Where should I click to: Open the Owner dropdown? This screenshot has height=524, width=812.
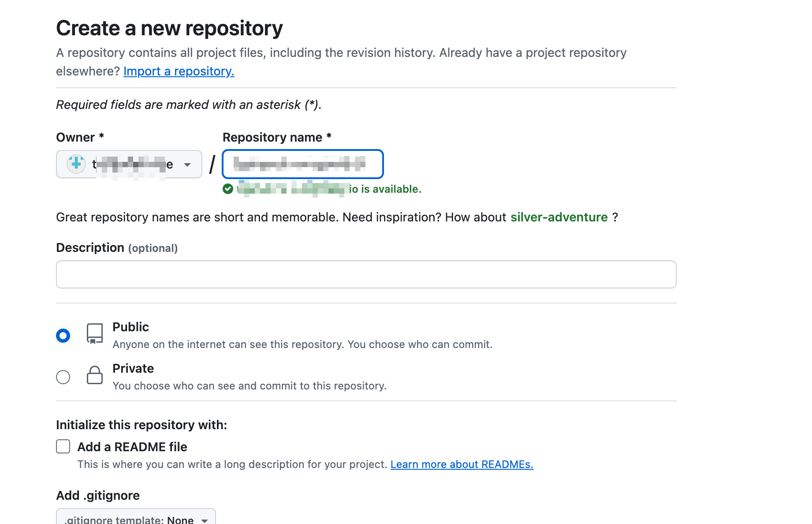click(129, 164)
